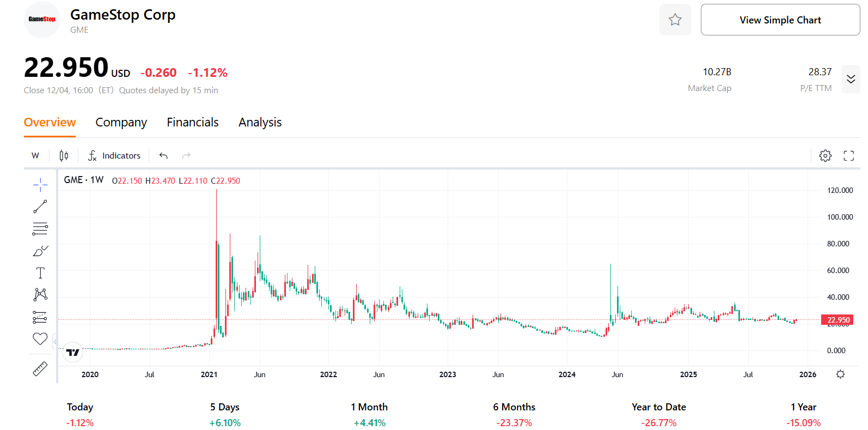Click the GME 1W chart legend

tap(84, 180)
